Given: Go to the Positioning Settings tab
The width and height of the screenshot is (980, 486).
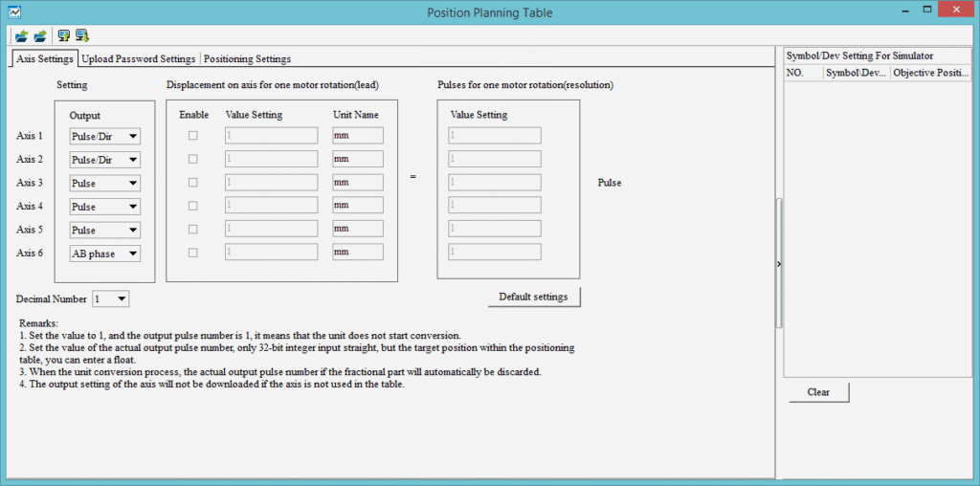Looking at the screenshot, I should tap(247, 58).
